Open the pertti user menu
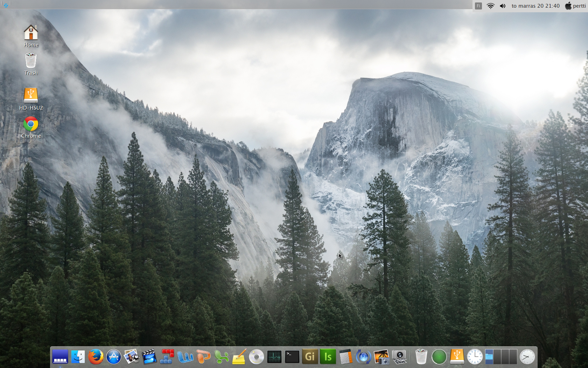This screenshot has height=368, width=588. (575, 6)
